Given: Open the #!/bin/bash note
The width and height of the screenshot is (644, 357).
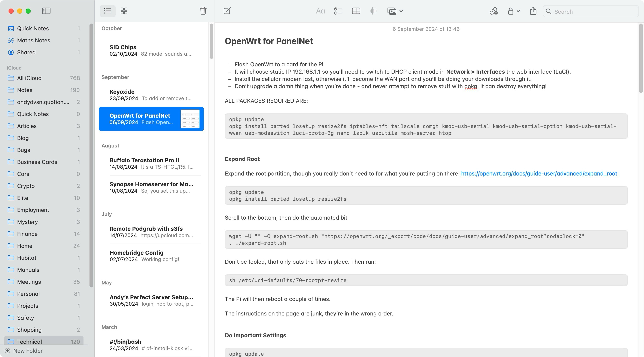Looking at the screenshot, I should pos(151,345).
